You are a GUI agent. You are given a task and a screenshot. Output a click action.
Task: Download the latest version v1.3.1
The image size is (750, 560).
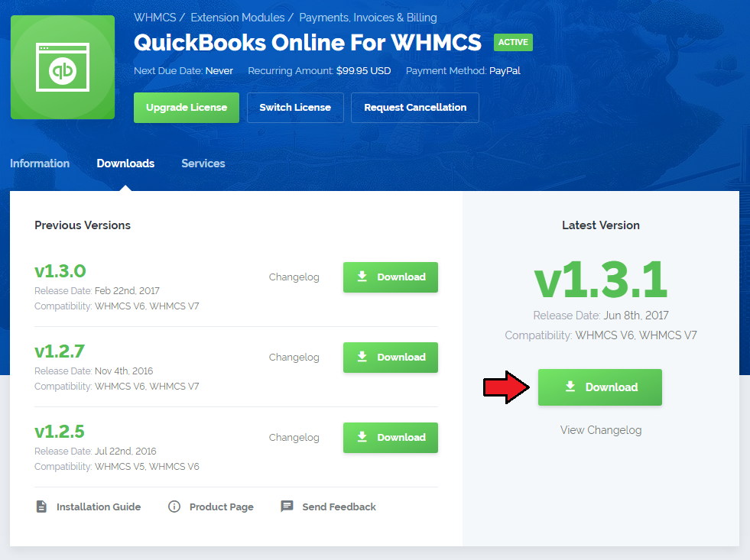pyautogui.click(x=600, y=387)
